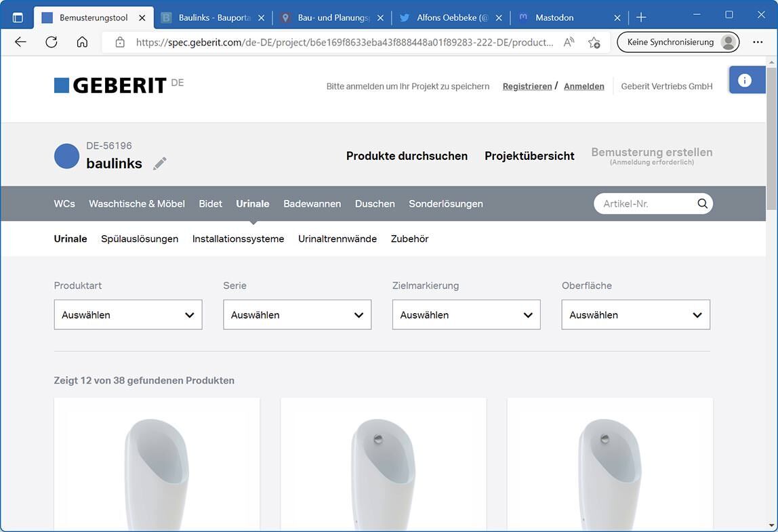Go to browser home page icon

tap(82, 42)
